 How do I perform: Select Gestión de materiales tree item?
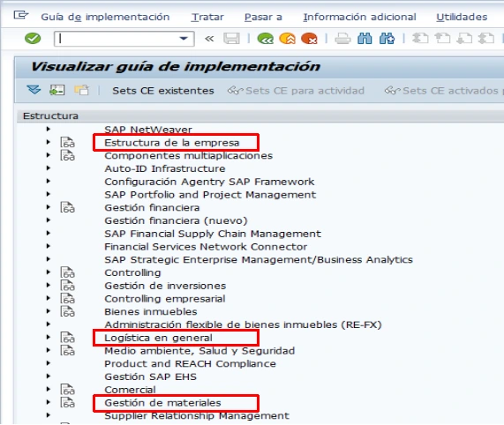pos(162,403)
